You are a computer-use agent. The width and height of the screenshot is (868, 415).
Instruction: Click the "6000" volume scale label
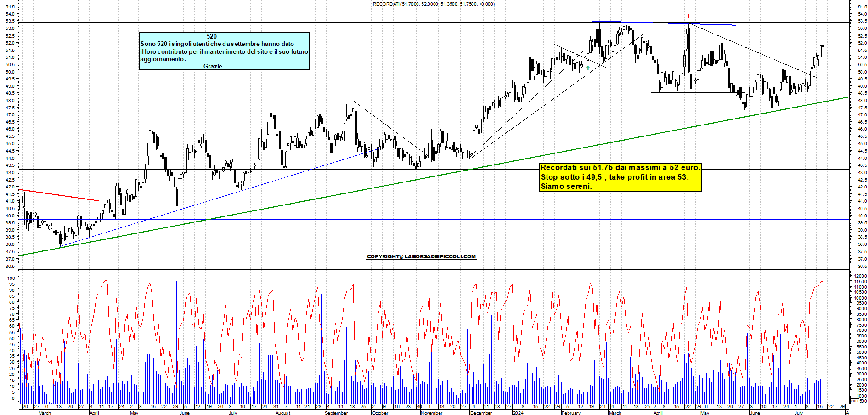pyautogui.click(x=861, y=341)
